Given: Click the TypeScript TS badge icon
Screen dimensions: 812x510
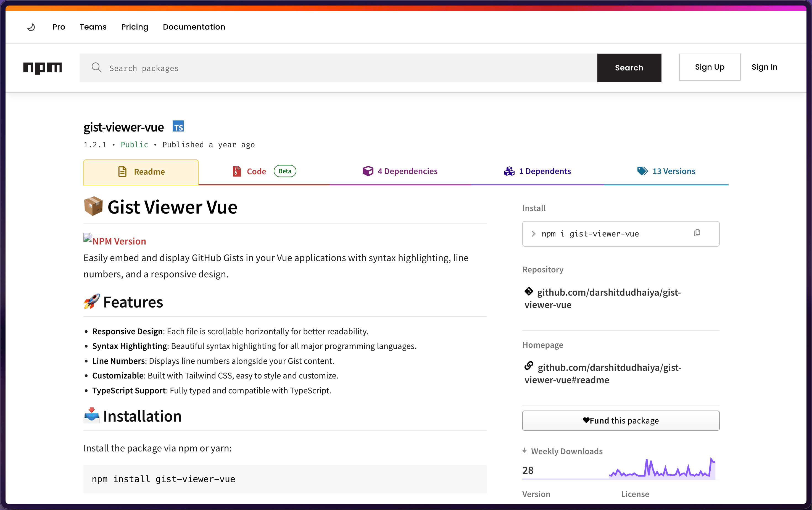Looking at the screenshot, I should pos(178,126).
